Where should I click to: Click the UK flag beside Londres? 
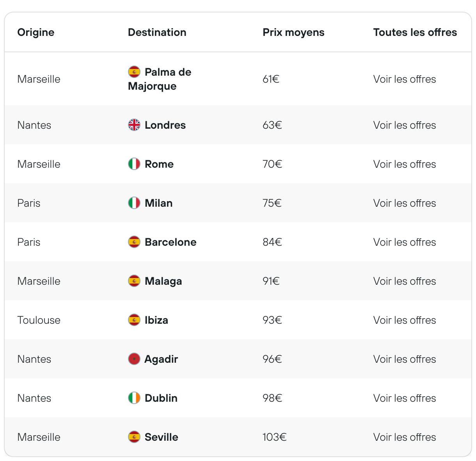[134, 125]
